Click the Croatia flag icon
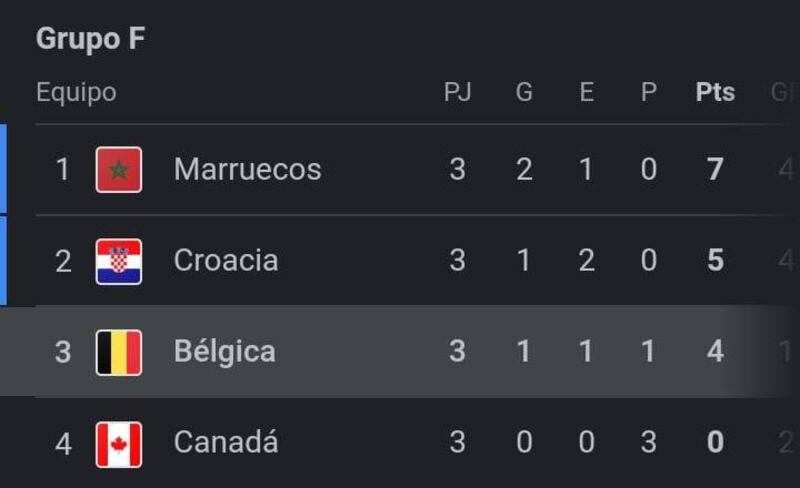This screenshot has height=488, width=800. click(119, 261)
